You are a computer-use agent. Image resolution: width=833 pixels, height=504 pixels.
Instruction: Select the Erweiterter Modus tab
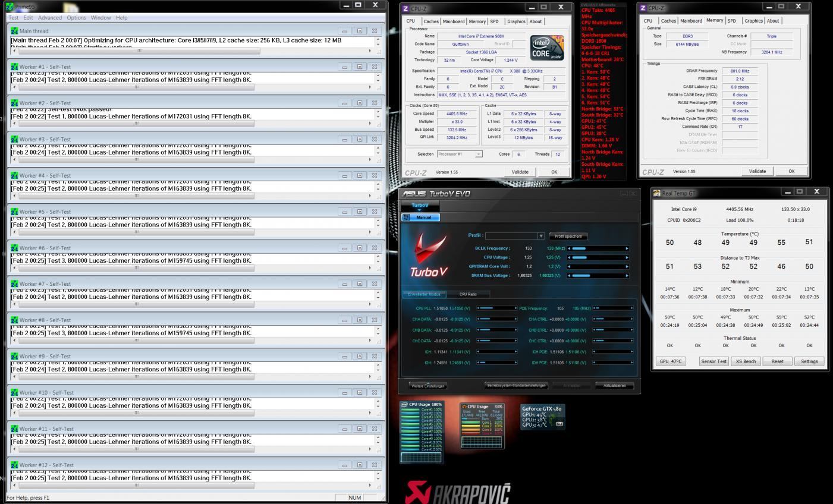point(424,294)
